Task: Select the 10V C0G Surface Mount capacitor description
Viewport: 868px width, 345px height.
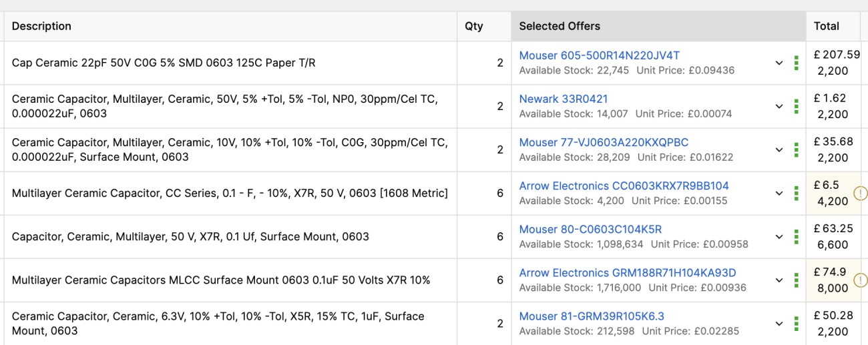Action: pyautogui.click(x=230, y=149)
